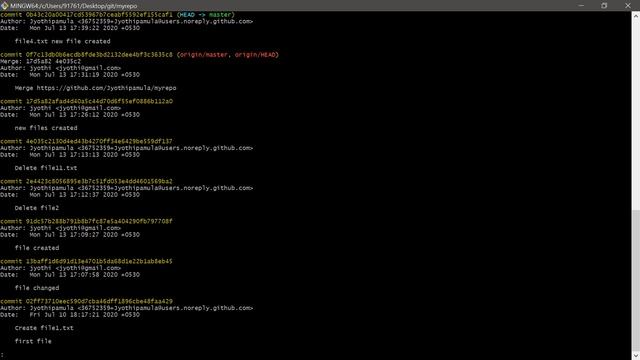Click the pager colon prompt at bottom
Image resolution: width=640 pixels, height=360 pixels.
2,355
